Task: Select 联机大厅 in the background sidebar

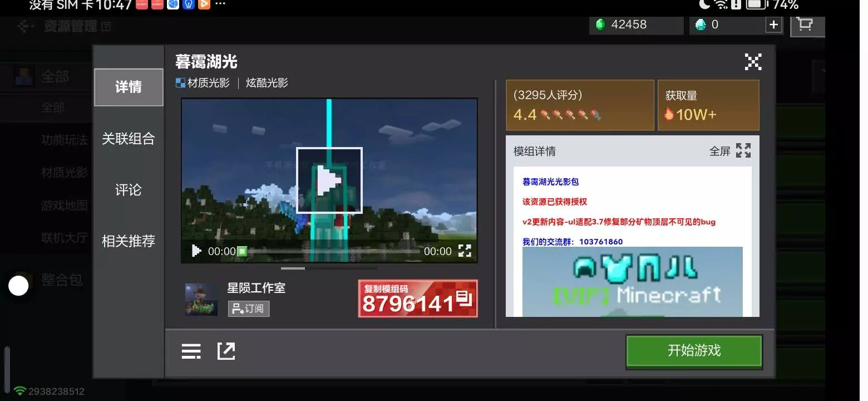Action: pos(65,238)
